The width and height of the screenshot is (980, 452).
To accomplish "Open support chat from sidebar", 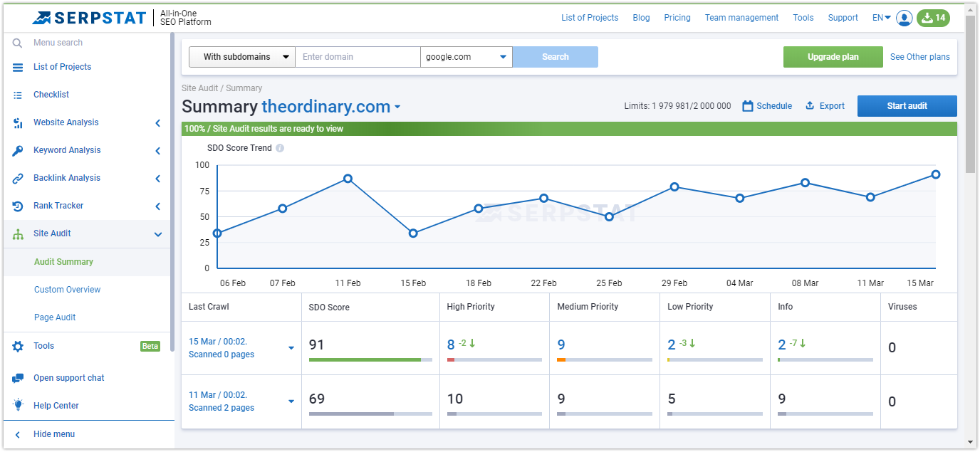I will (69, 378).
